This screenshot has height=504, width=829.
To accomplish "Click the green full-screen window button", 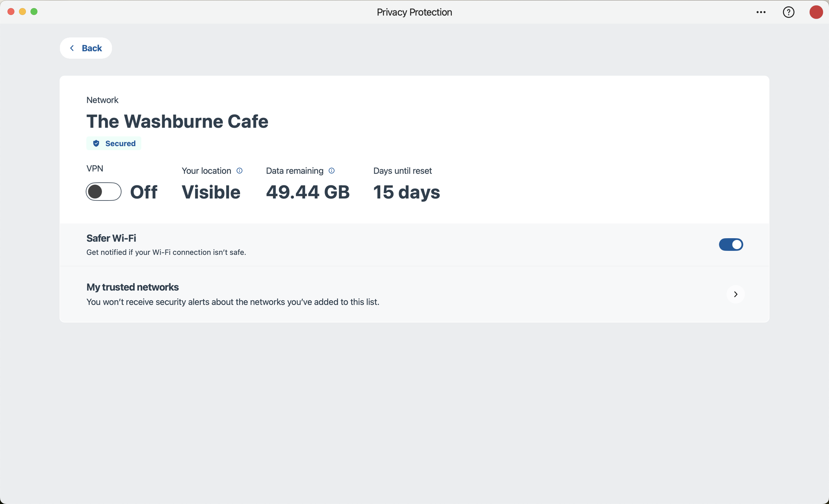I will pyautogui.click(x=34, y=12).
